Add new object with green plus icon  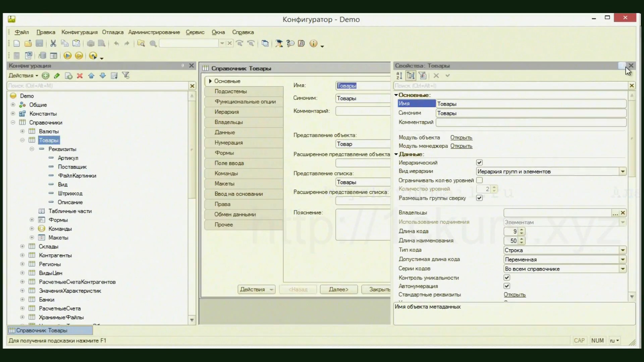point(46,76)
